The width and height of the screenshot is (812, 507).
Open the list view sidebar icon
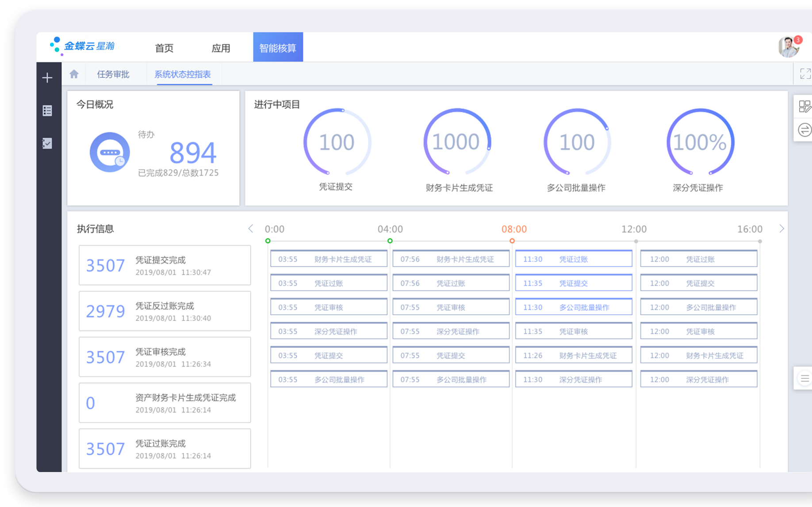coord(47,111)
